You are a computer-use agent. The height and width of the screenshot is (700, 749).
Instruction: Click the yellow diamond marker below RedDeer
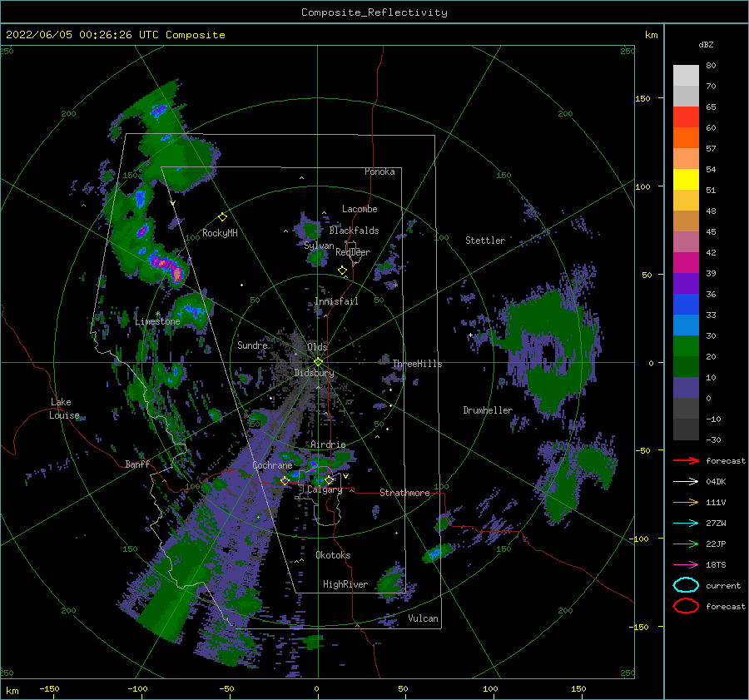click(x=342, y=271)
